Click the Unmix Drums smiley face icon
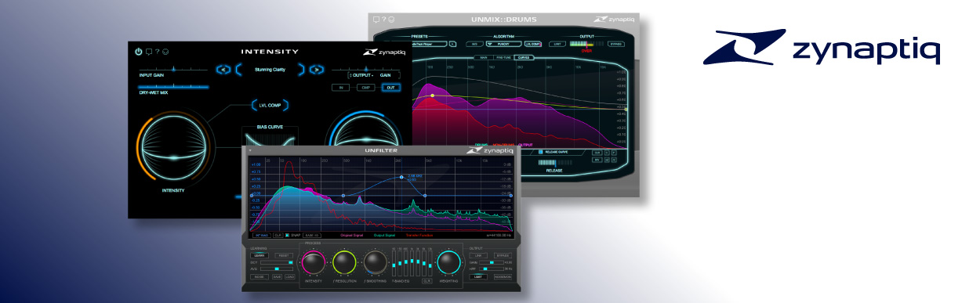This screenshot has width=980, height=303. tap(392, 19)
